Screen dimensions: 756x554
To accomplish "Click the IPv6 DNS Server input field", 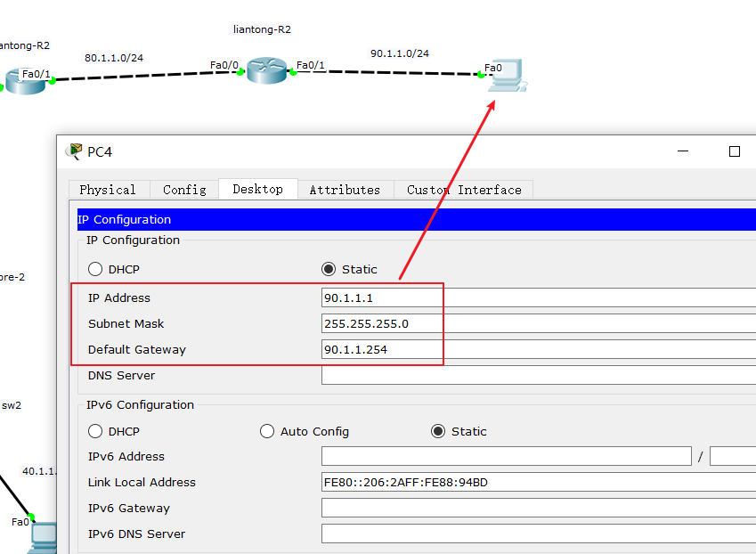I will tap(539, 534).
